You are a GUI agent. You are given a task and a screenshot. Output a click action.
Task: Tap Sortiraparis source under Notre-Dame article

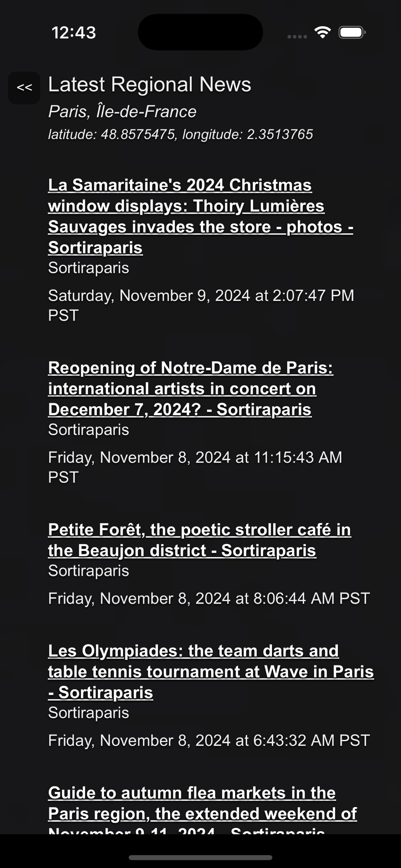click(89, 430)
